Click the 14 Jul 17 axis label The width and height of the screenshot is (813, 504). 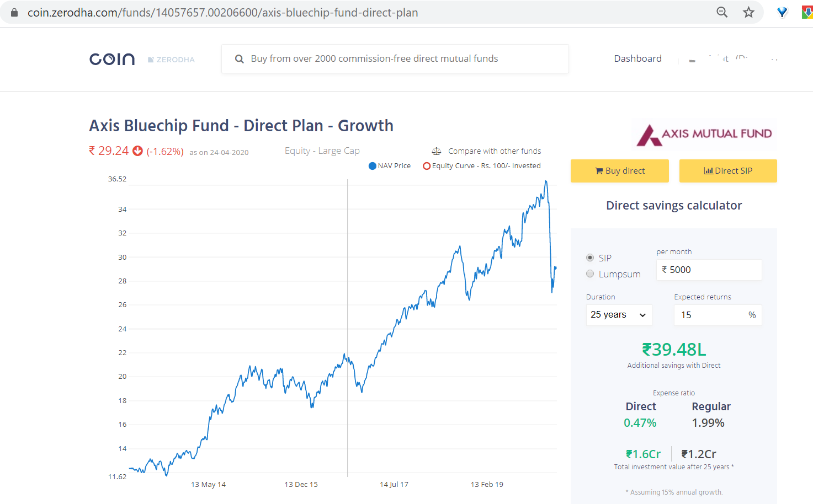[394, 485]
